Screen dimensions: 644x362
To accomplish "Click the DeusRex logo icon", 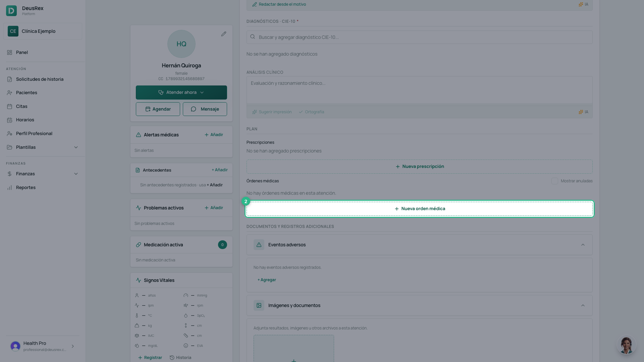I will (11, 11).
